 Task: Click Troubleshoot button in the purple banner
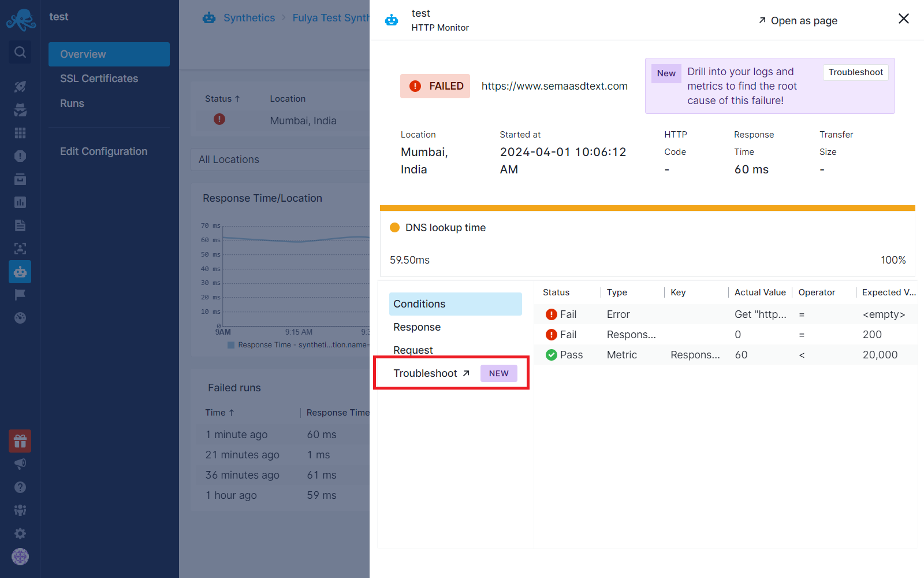(856, 72)
